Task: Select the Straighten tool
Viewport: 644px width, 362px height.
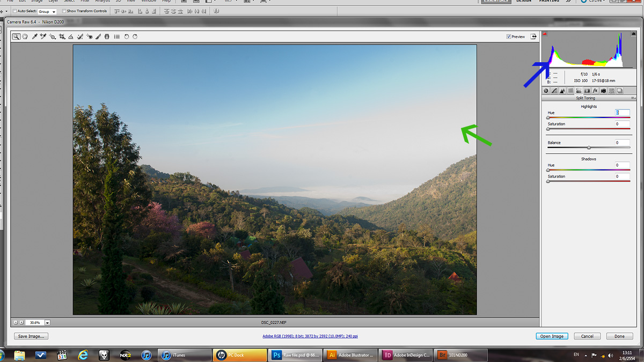Action: click(x=70, y=36)
